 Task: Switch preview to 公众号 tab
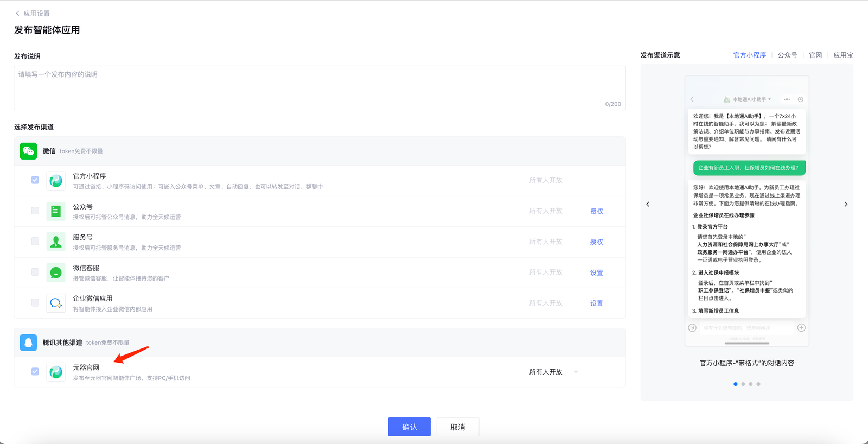coord(787,55)
